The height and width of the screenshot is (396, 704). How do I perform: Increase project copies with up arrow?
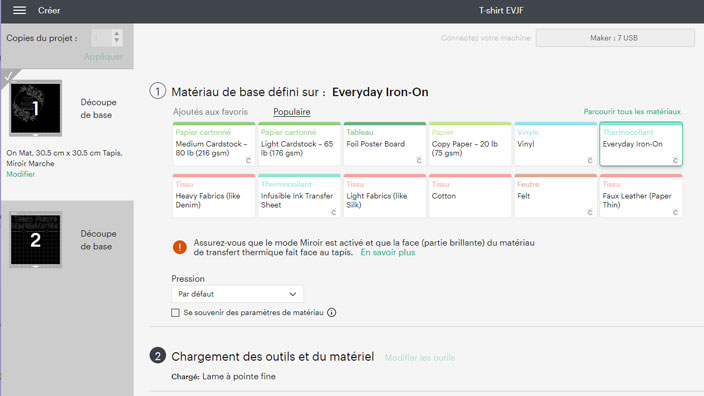pyautogui.click(x=117, y=34)
